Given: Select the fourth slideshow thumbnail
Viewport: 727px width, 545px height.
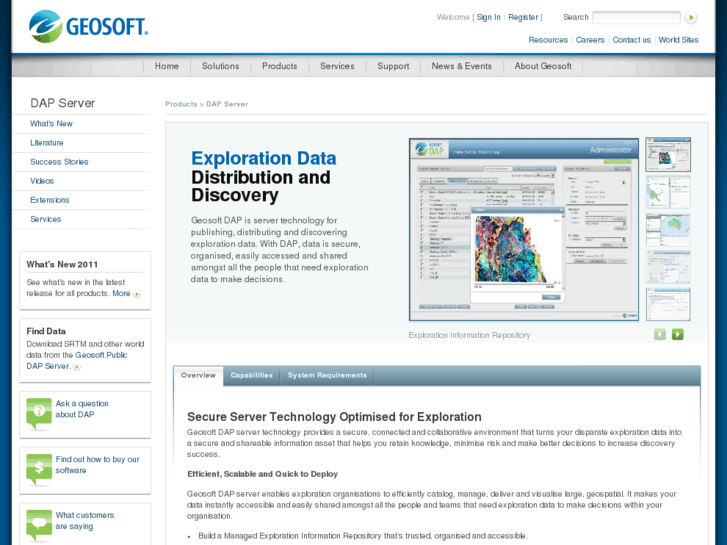Looking at the screenshot, I should [668, 267].
